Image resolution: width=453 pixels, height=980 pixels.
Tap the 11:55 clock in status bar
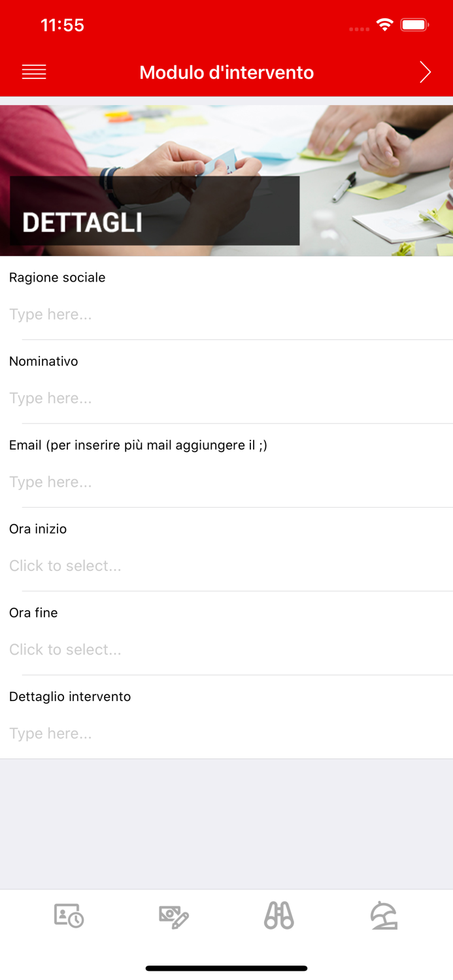(62, 25)
